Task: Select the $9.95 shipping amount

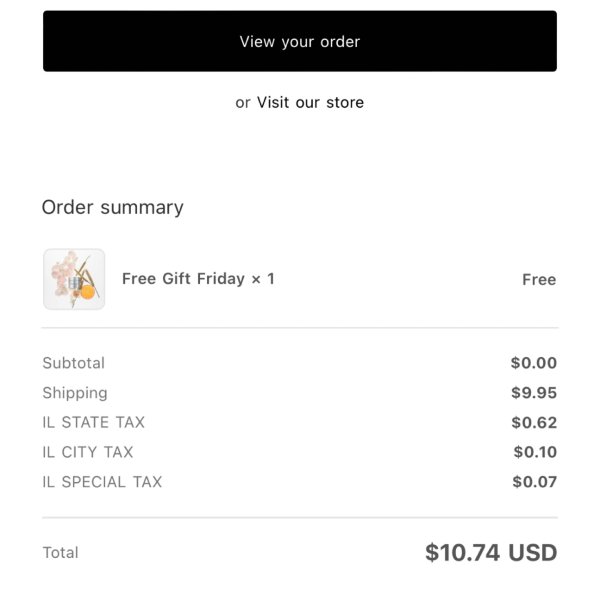Action: point(534,393)
